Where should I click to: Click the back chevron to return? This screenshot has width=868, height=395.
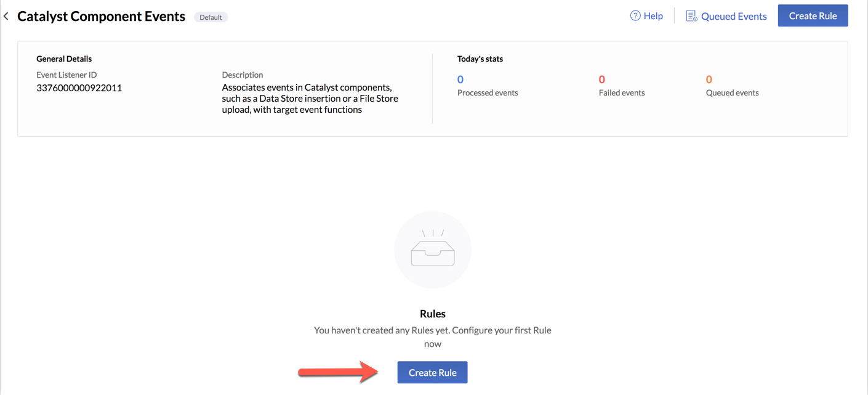[6, 15]
